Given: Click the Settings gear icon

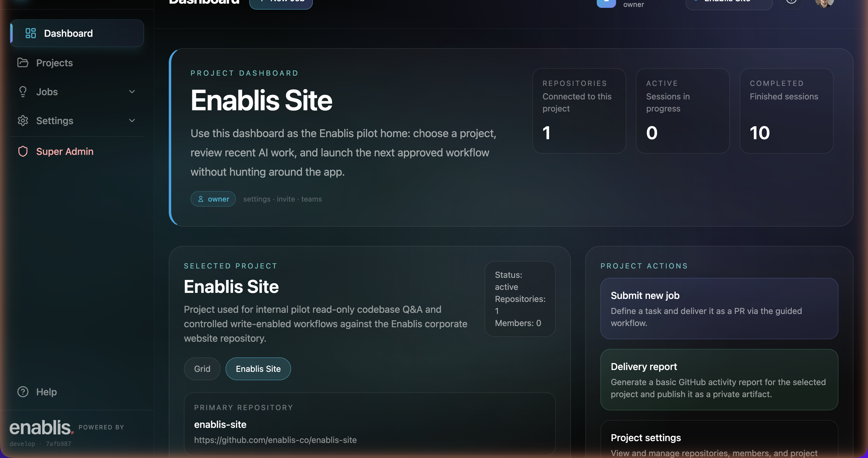Looking at the screenshot, I should click(x=23, y=121).
